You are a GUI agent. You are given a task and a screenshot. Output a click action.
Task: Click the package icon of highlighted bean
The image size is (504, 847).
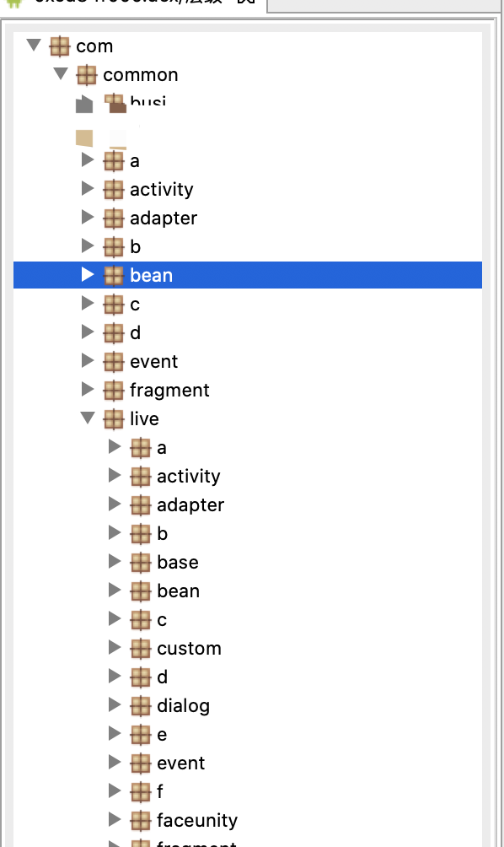113,276
